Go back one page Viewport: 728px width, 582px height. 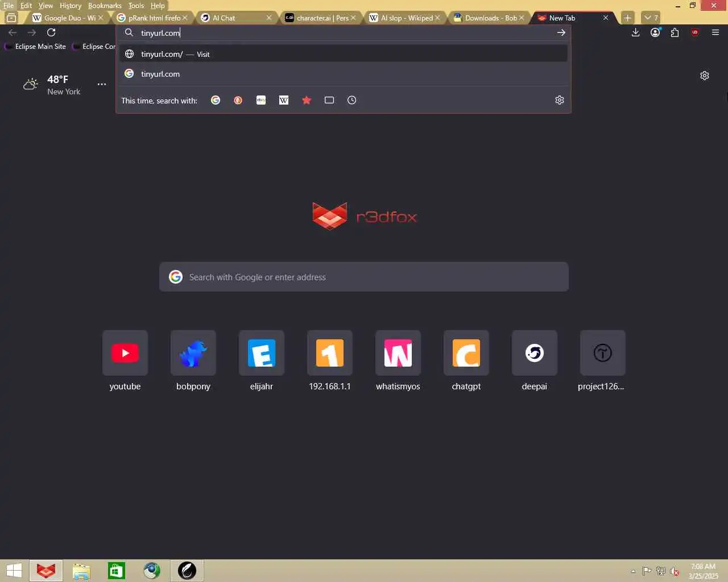tap(13, 32)
